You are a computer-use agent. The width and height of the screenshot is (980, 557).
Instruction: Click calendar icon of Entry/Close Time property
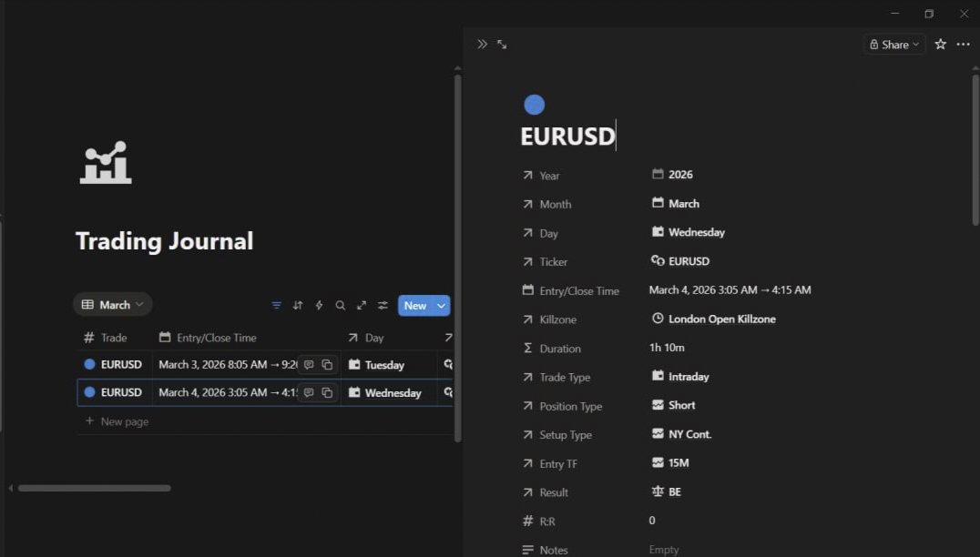point(528,290)
